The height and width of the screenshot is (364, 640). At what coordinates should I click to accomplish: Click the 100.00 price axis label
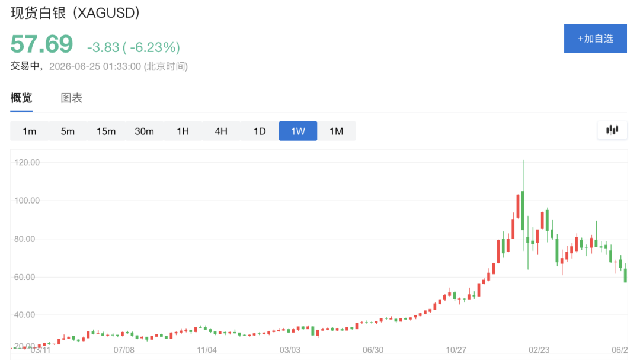(x=27, y=201)
